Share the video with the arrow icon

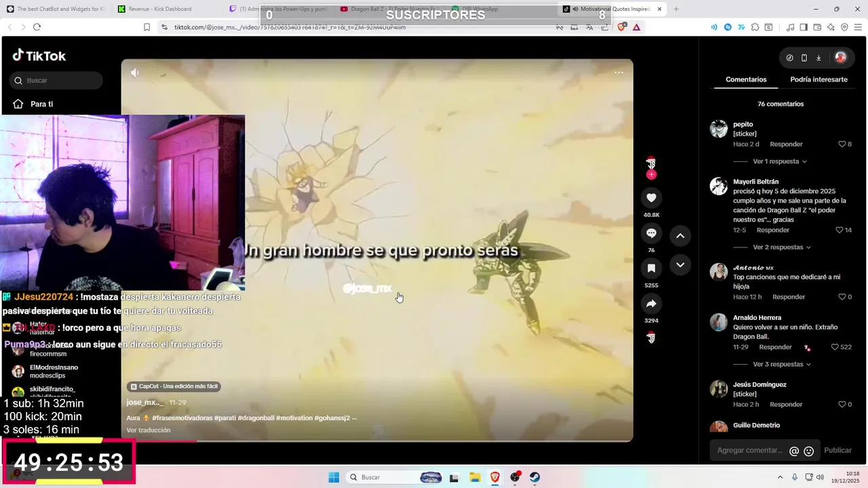(651, 304)
